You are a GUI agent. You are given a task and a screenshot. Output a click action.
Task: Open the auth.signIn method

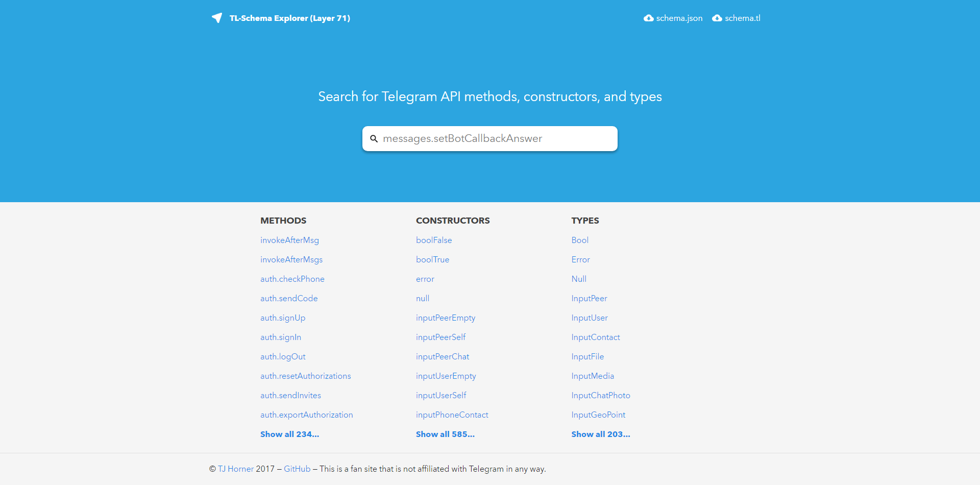click(281, 337)
